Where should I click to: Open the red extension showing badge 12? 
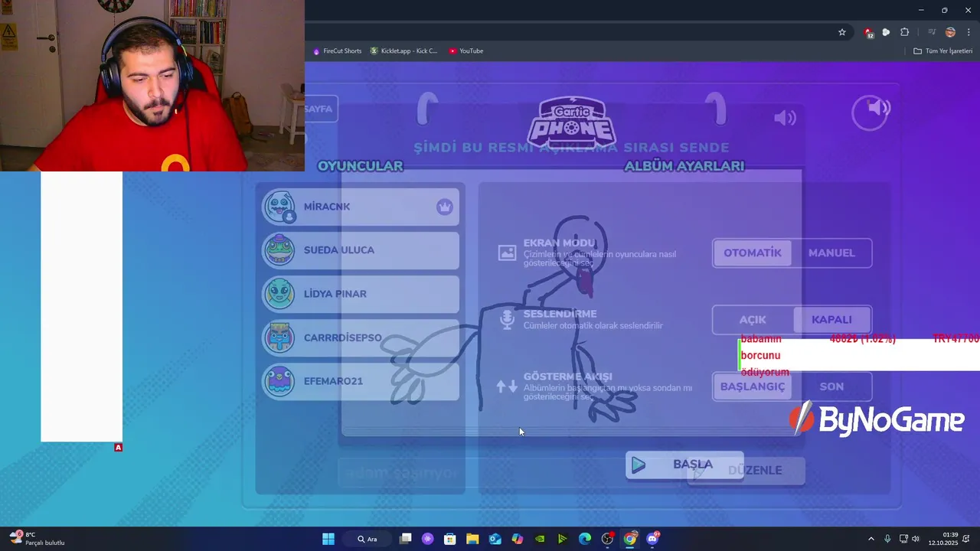click(868, 32)
